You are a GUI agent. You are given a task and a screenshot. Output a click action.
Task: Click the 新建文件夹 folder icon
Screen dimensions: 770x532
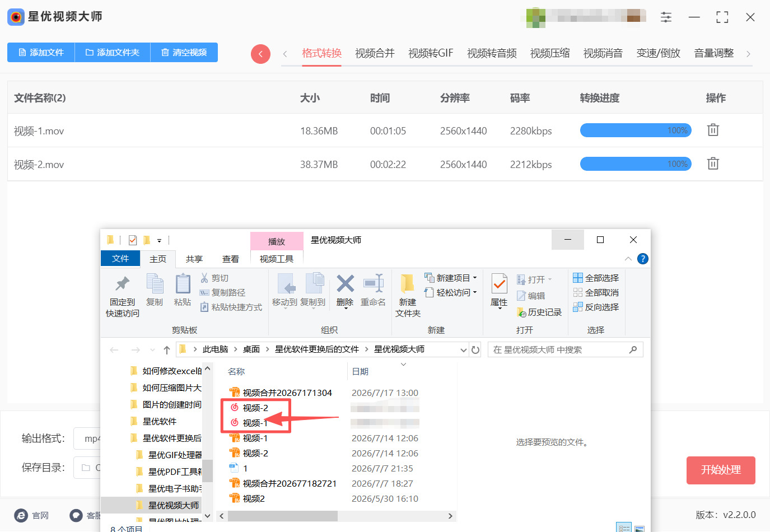pyautogui.click(x=408, y=284)
